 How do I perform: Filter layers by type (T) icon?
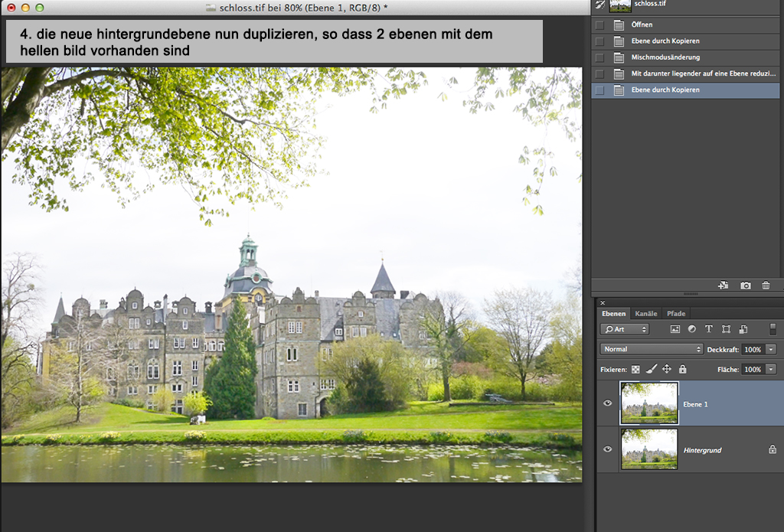[x=709, y=329]
